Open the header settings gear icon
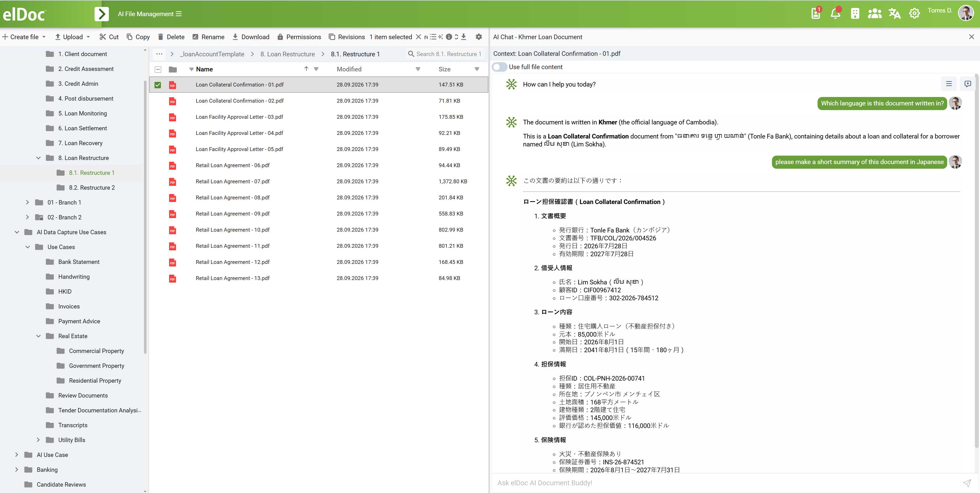980x493 pixels. pyautogui.click(x=914, y=14)
